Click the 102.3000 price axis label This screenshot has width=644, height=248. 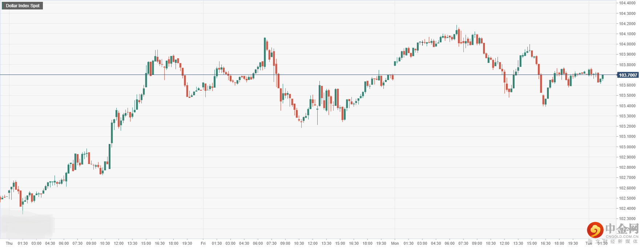point(627,219)
